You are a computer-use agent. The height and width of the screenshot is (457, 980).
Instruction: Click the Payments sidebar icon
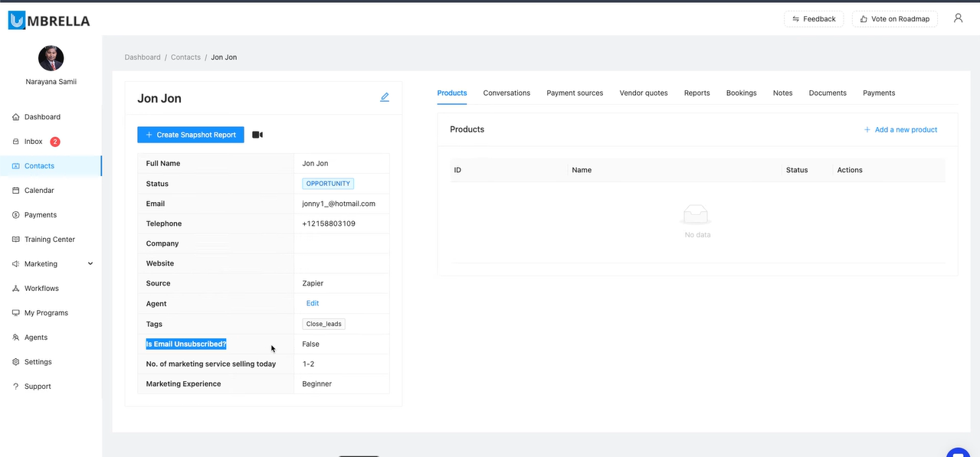point(16,215)
